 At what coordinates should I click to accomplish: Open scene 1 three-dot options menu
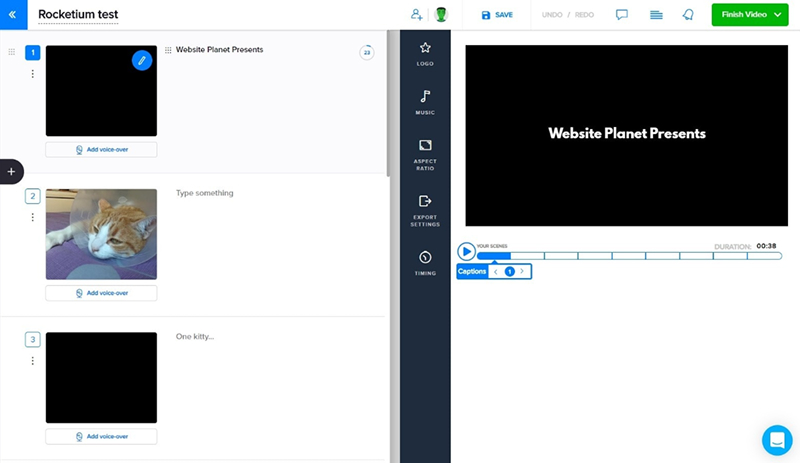coord(33,74)
